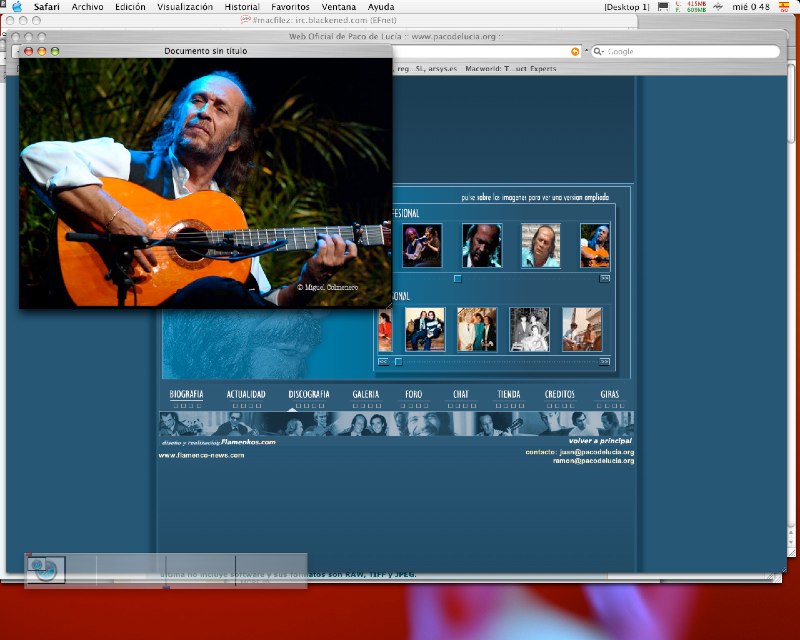Click the right arrow of lower gallery row
This screenshot has height=640, width=800.
[x=603, y=361]
